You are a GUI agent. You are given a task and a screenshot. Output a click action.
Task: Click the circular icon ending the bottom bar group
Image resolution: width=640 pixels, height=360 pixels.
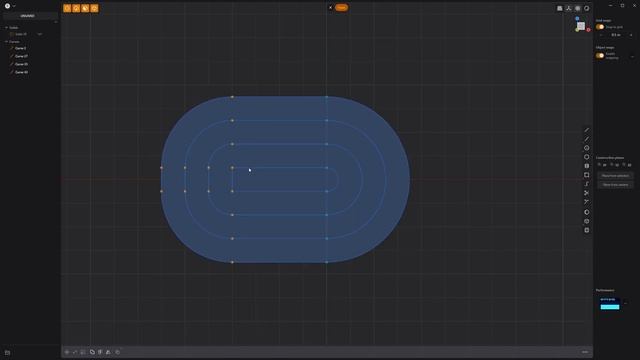pyautogui.click(x=118, y=352)
